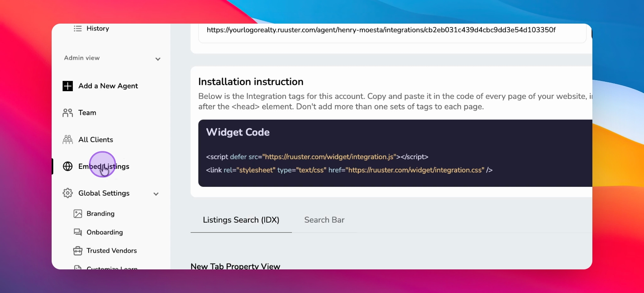The height and width of the screenshot is (293, 644).
Task: Click the globe icon beside Embed Listings
Action: click(67, 166)
